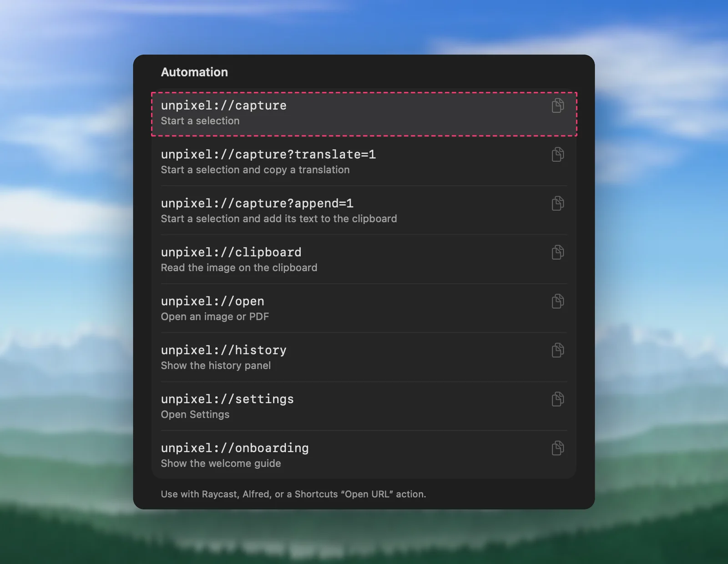
Task: Copy the unpixel://settings URL
Action: (558, 399)
